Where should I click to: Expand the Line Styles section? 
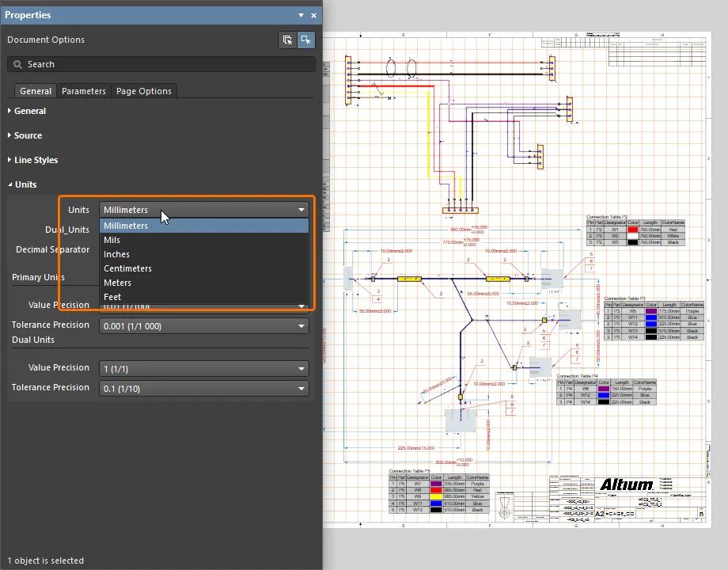tap(36, 160)
